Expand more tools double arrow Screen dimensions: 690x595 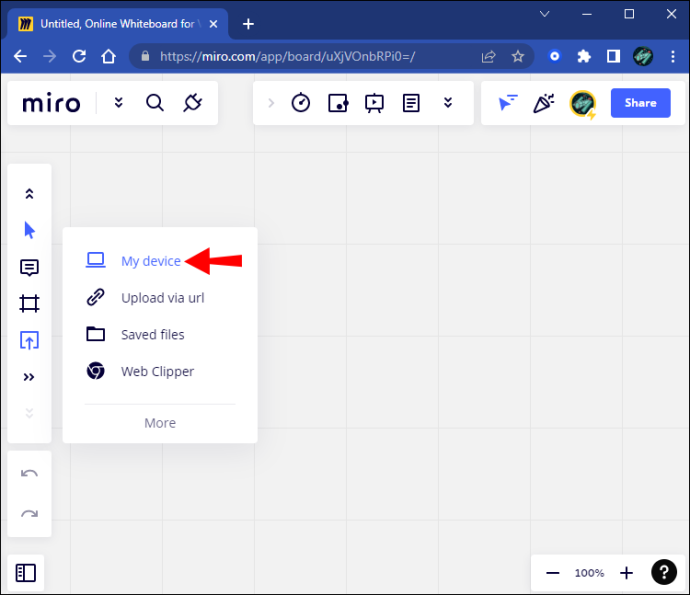point(29,377)
